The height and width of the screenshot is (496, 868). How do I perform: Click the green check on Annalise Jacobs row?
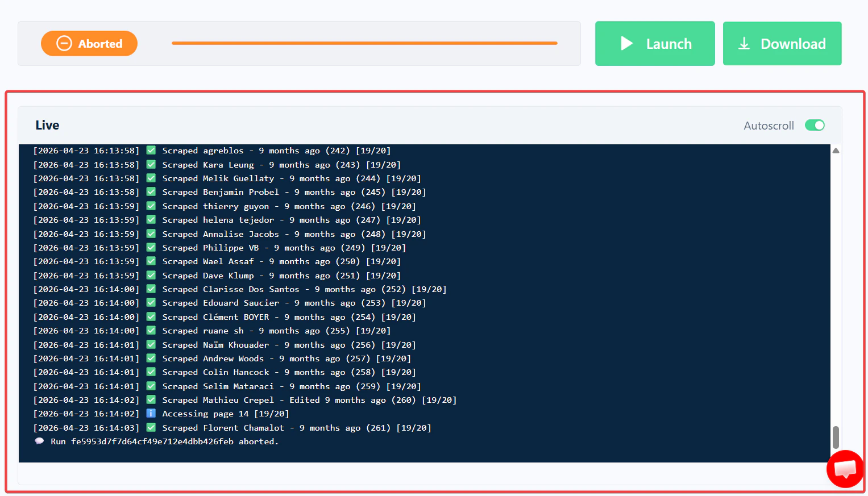151,234
